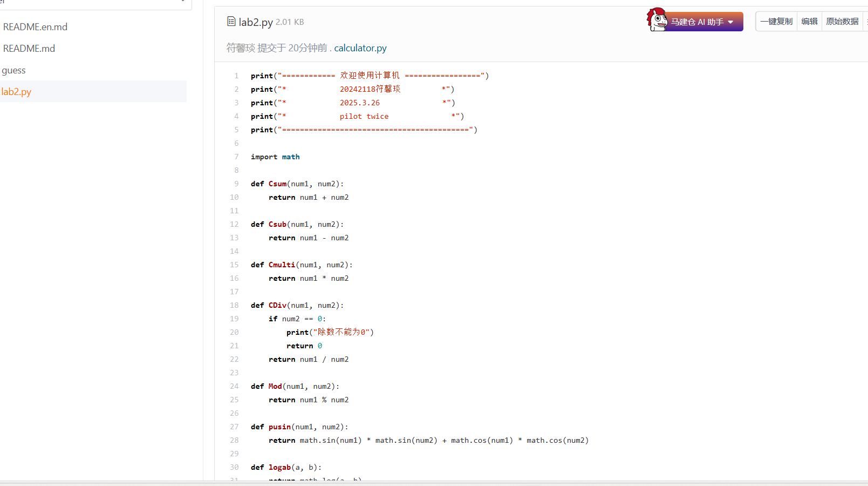Open 原始数据 raw data view
Screen dimensions: 868x486
point(842,22)
